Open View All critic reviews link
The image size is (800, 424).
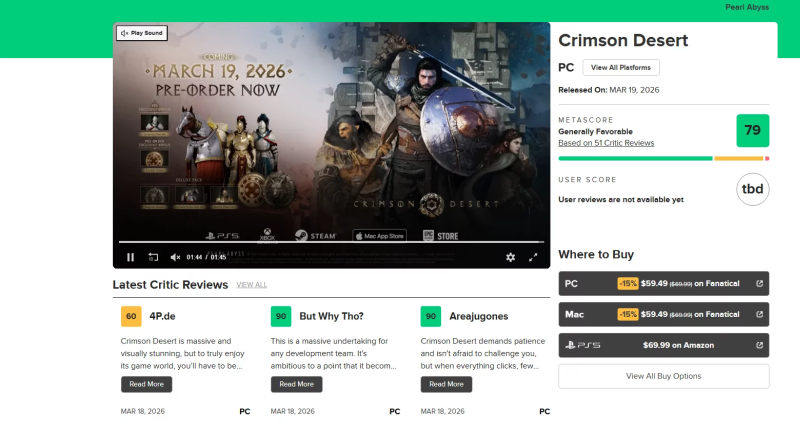pyautogui.click(x=252, y=285)
